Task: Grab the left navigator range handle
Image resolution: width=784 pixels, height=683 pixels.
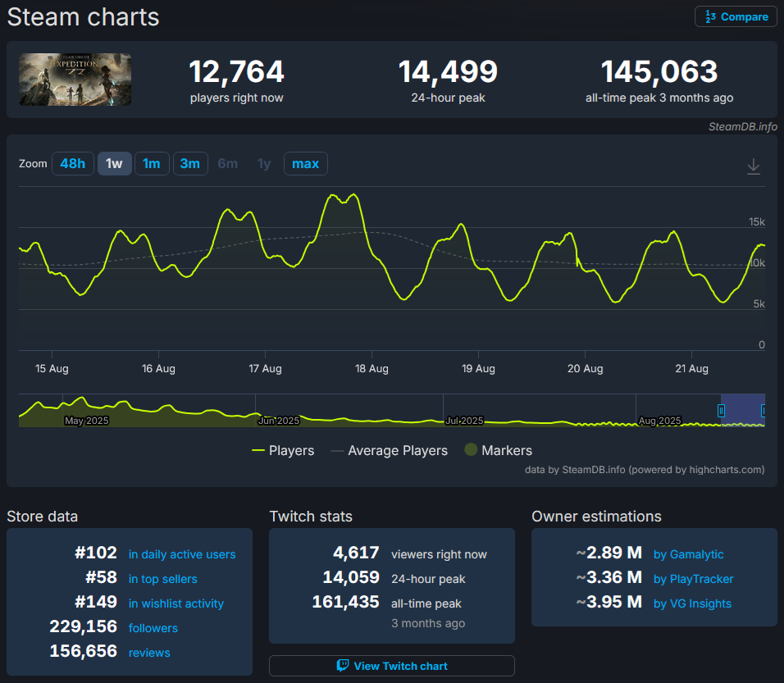Action: [722, 411]
